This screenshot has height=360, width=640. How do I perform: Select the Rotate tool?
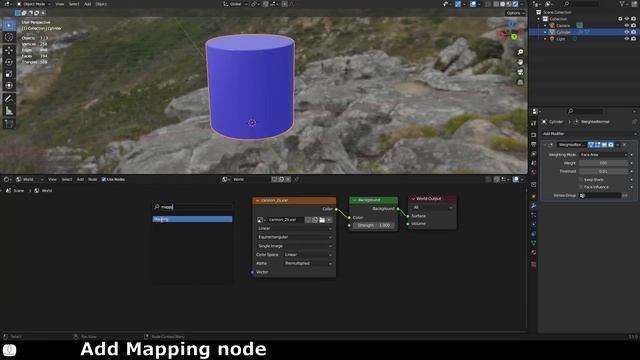point(9,62)
